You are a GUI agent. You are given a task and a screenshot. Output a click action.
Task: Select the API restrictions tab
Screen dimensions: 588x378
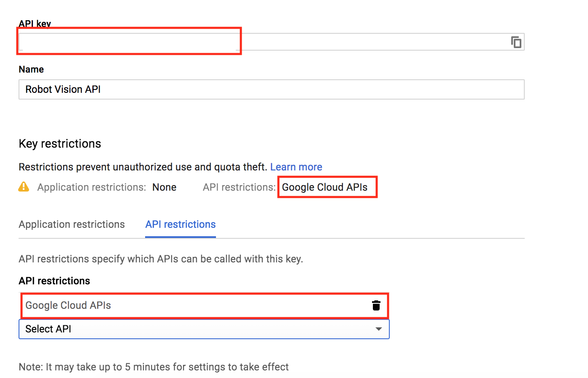click(180, 224)
